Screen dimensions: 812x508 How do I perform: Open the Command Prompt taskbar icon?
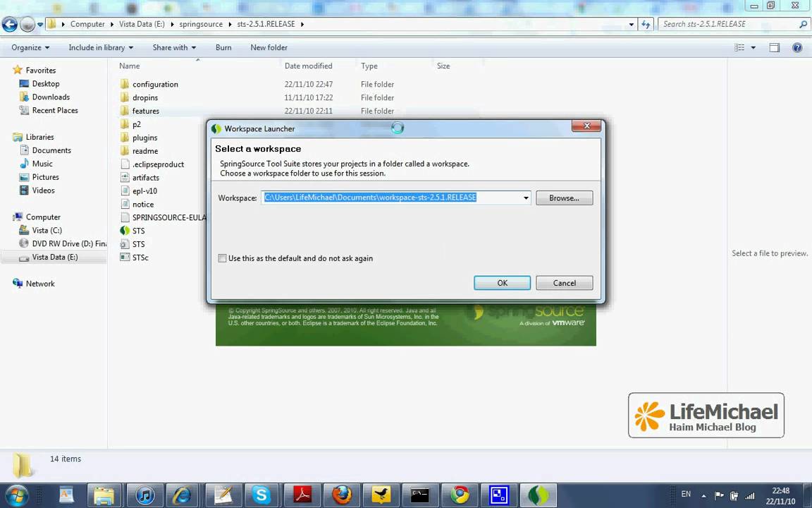pyautogui.click(x=420, y=495)
